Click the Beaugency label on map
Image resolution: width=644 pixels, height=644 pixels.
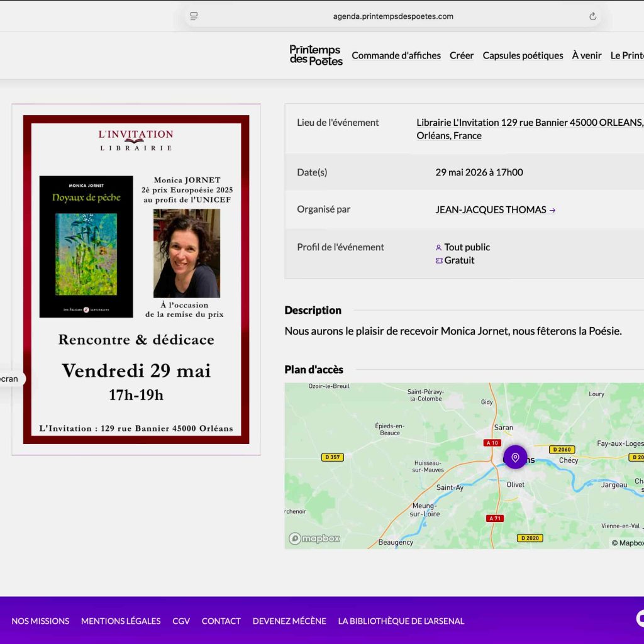point(396,542)
